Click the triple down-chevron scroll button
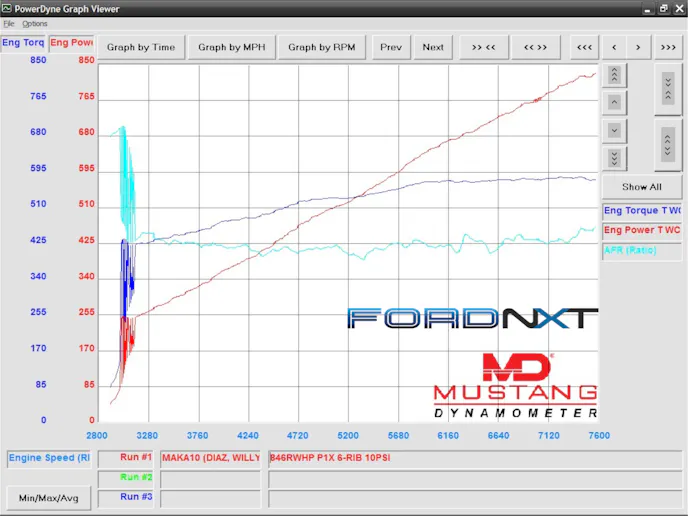The height and width of the screenshot is (516, 688). [615, 158]
